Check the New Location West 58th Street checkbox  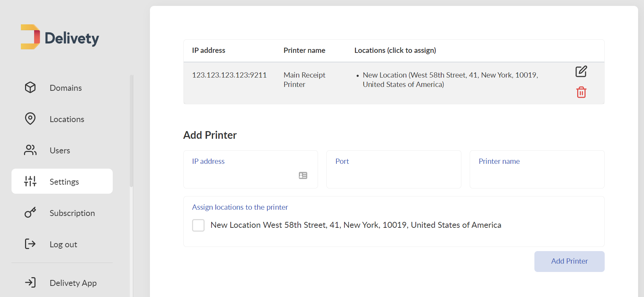pos(198,225)
